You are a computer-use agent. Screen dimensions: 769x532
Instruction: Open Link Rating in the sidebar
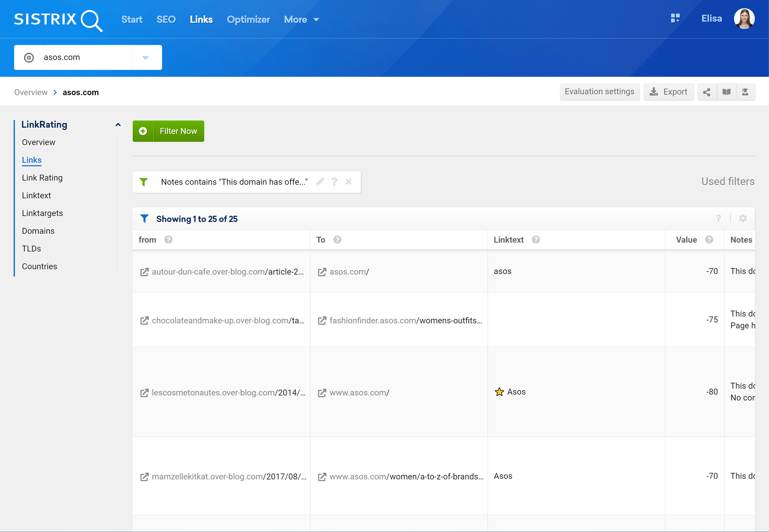(42, 178)
